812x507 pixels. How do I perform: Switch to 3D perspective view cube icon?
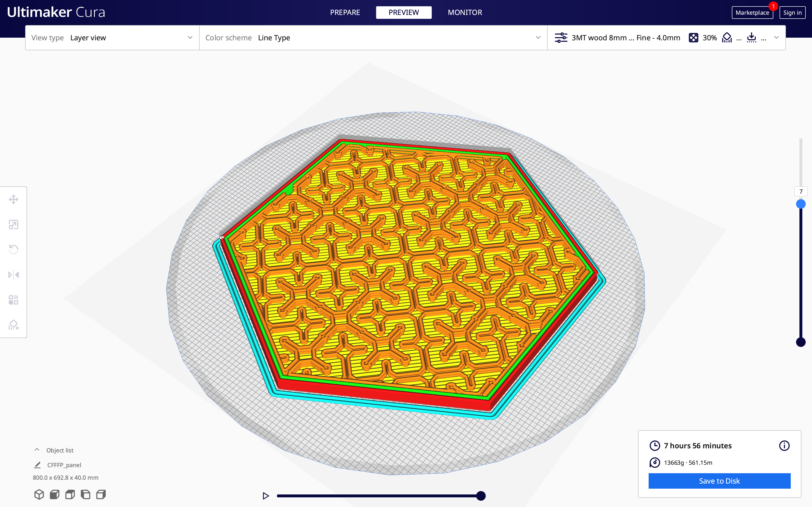[x=39, y=494]
